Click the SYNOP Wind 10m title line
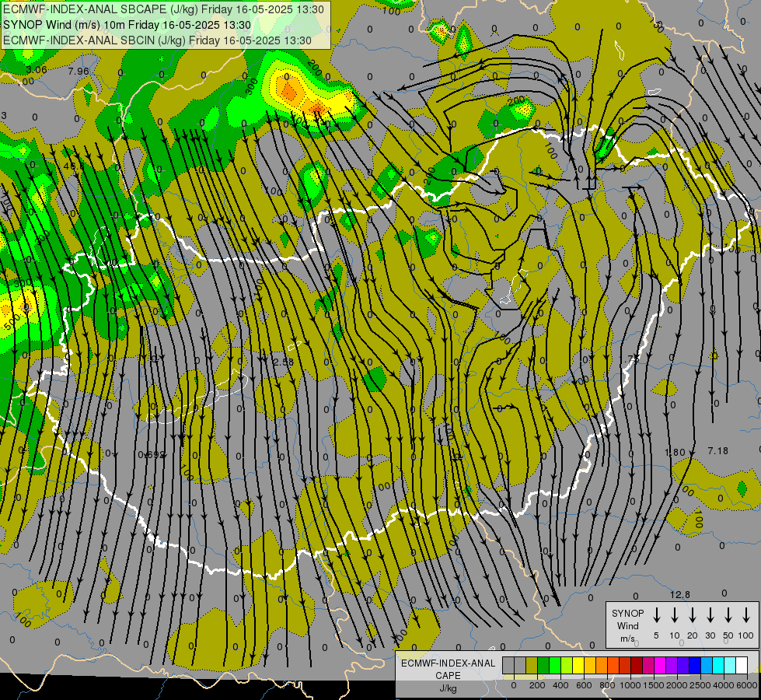This screenshot has height=700, width=761. coord(127,25)
